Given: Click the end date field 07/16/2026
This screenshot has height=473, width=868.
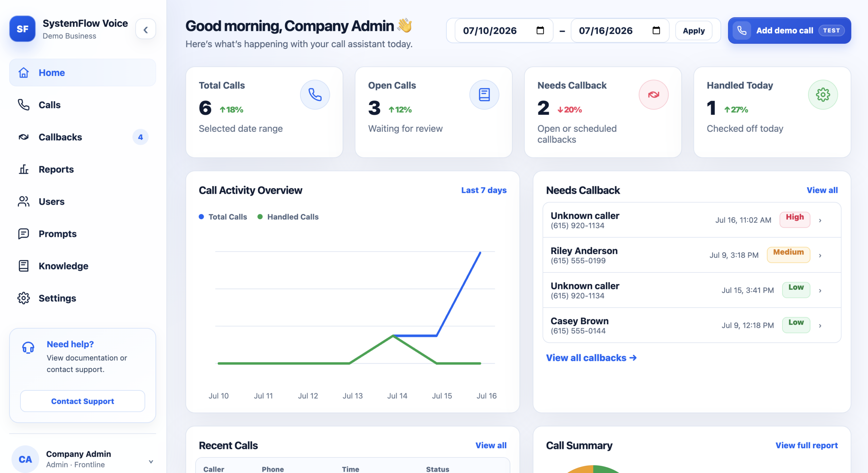Looking at the screenshot, I should 619,30.
